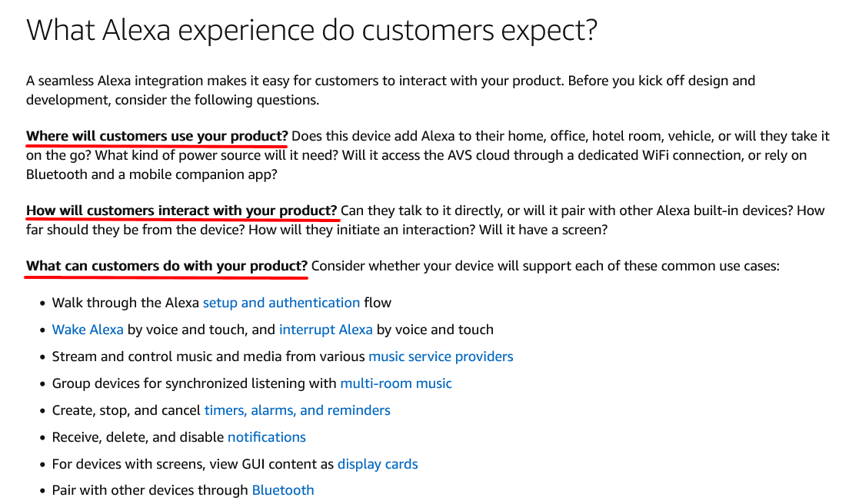Click the 'What Alexa experience do customers expect?' heading
Screen dimensions: 849x504
312,31
